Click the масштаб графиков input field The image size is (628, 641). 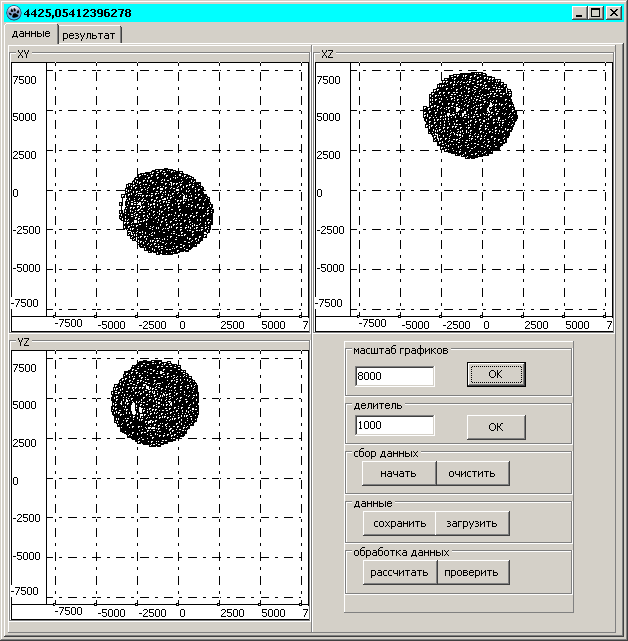tap(395, 376)
